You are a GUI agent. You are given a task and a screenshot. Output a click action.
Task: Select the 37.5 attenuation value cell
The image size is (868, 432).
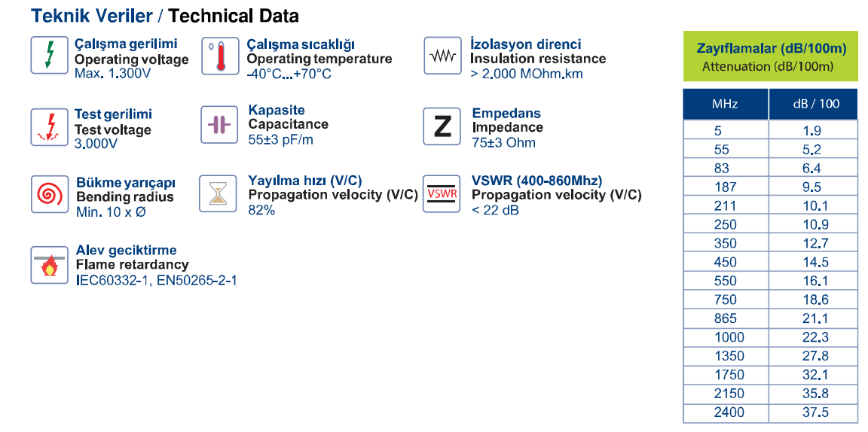815,412
